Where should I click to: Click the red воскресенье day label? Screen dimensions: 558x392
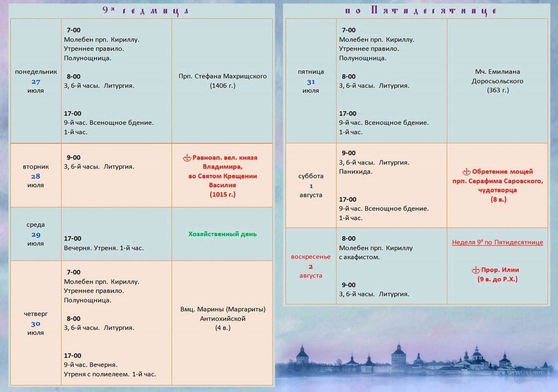(x=311, y=257)
